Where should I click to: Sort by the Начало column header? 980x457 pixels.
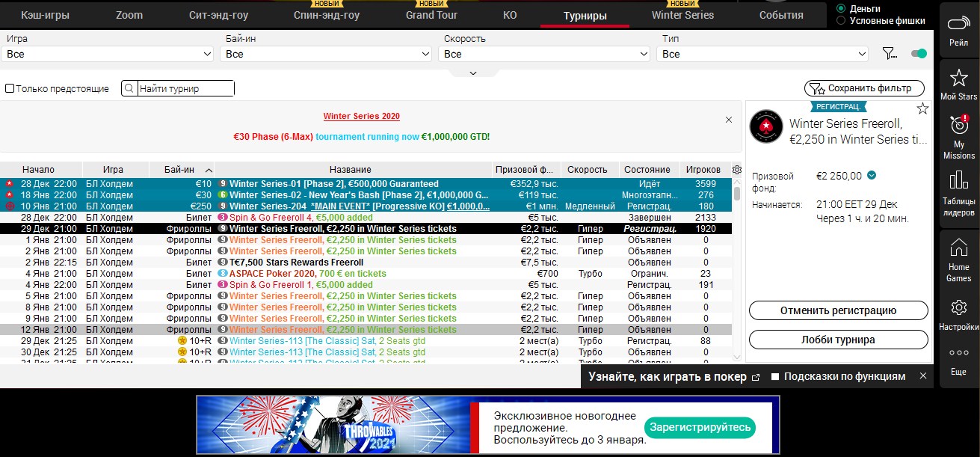point(41,170)
